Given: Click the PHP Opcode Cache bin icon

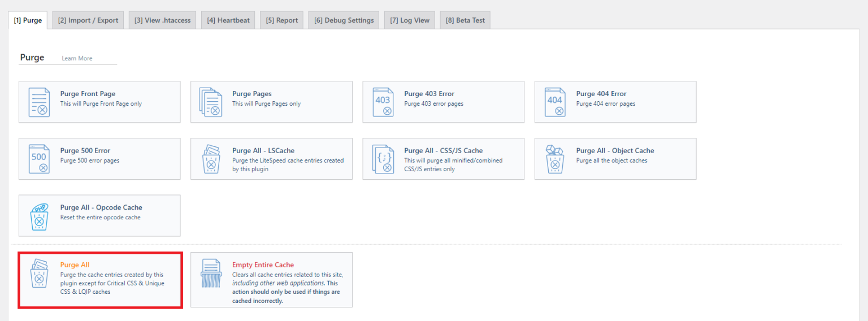Looking at the screenshot, I should coord(39,216).
